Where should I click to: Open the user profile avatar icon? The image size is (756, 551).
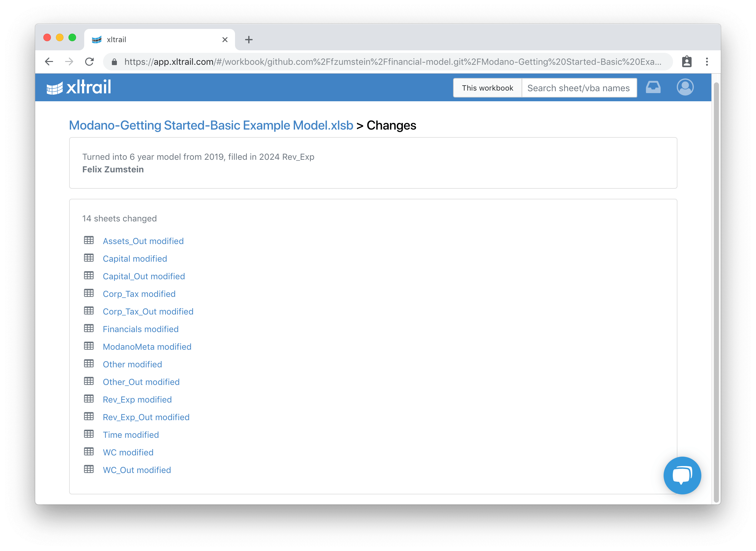[x=685, y=87]
